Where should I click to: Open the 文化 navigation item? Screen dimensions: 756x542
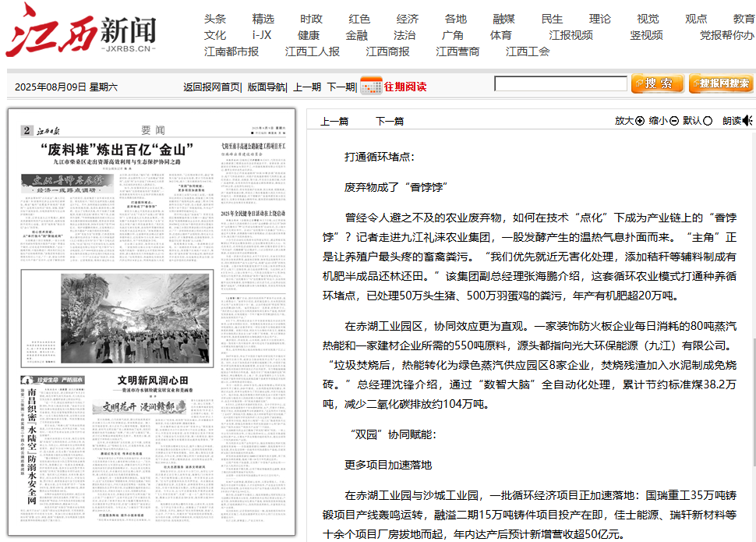(x=215, y=35)
